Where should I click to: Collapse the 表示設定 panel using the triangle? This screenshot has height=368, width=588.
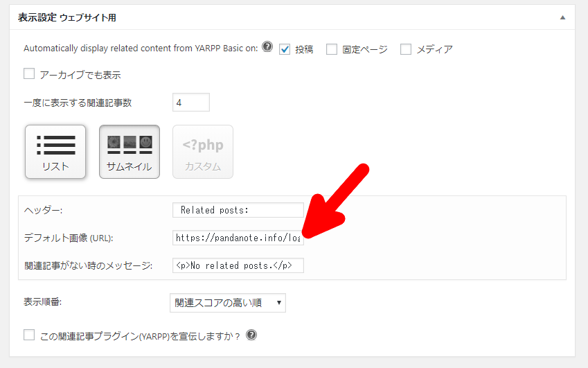click(x=562, y=17)
